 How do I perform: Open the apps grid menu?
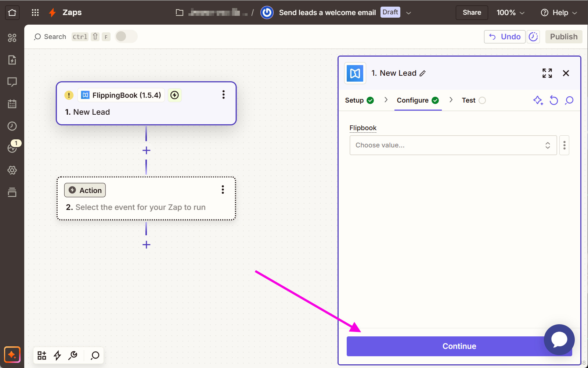35,12
